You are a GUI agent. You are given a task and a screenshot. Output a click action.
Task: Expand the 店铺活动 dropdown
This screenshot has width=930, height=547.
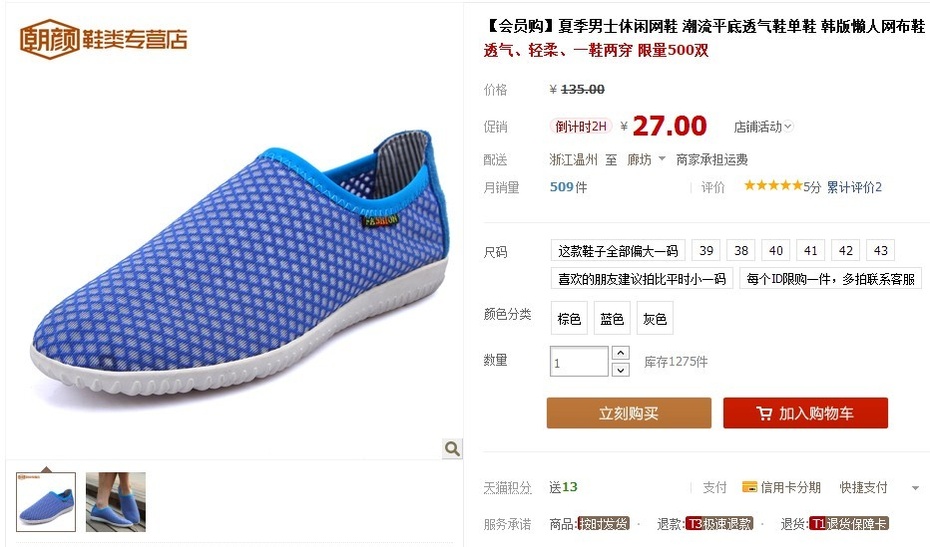click(x=763, y=126)
